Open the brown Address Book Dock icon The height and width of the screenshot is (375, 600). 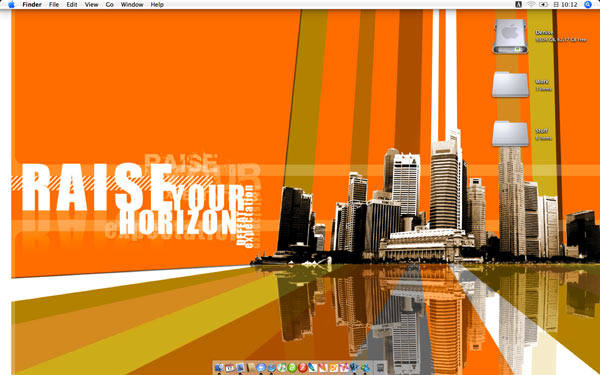tap(251, 368)
